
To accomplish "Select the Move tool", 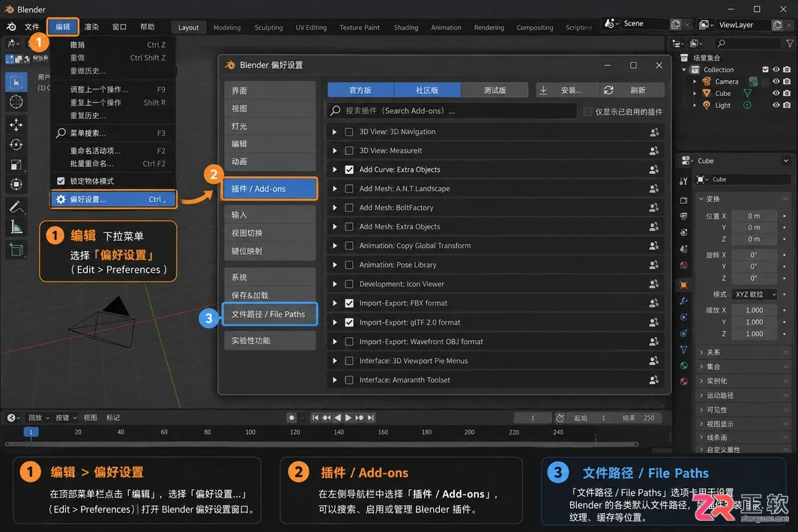I will click(x=16, y=124).
